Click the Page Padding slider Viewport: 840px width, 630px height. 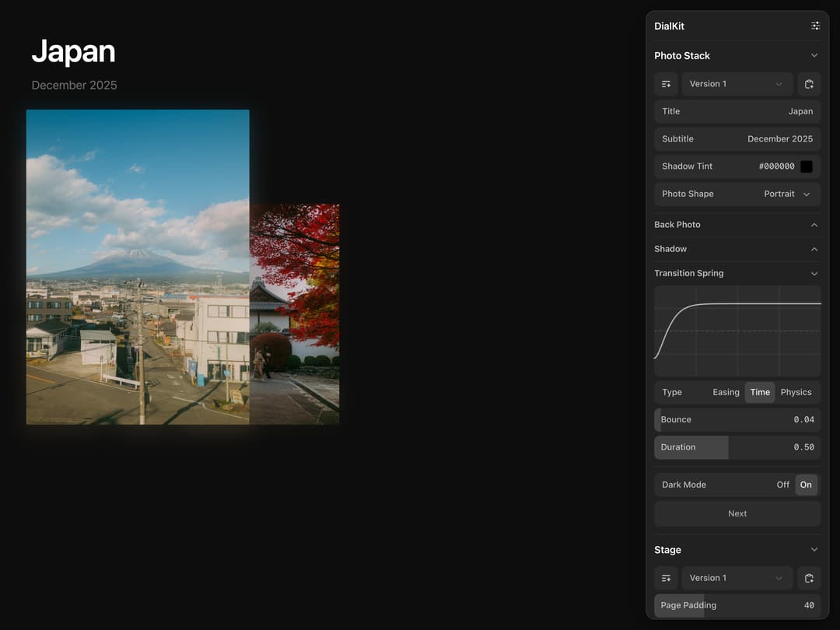tap(737, 605)
